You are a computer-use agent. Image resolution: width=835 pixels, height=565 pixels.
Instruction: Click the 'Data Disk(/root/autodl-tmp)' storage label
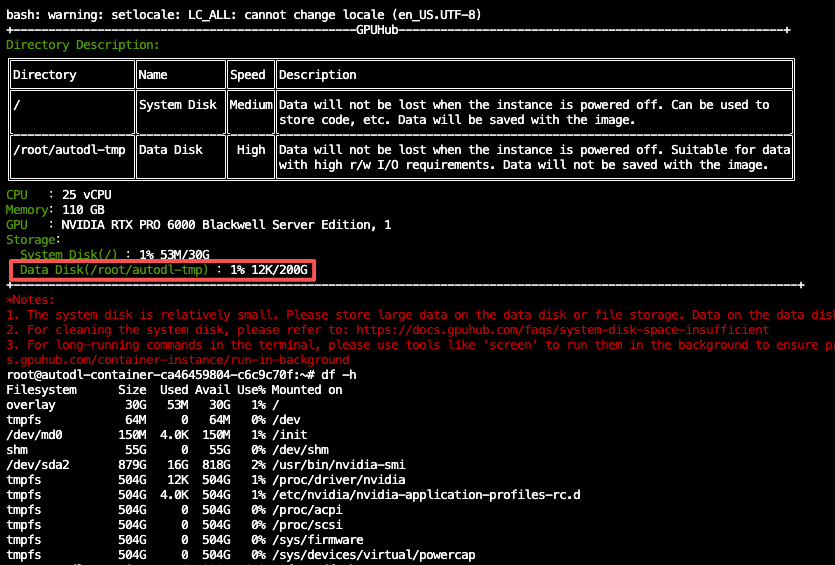(x=114, y=270)
